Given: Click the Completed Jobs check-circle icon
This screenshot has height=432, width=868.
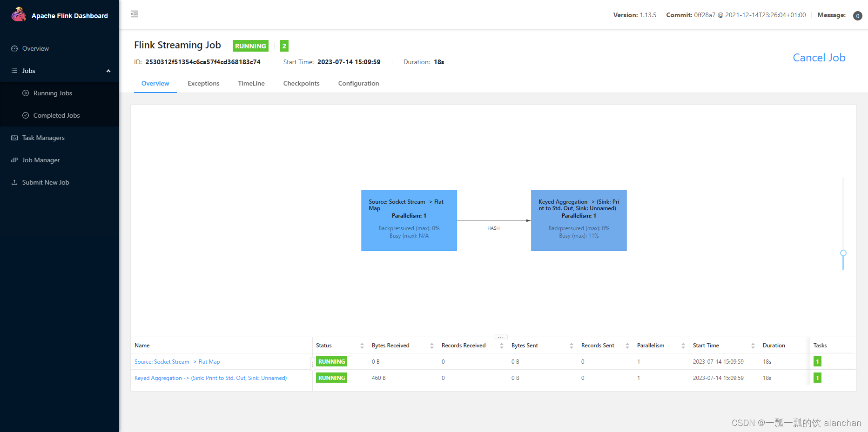Looking at the screenshot, I should coord(26,115).
